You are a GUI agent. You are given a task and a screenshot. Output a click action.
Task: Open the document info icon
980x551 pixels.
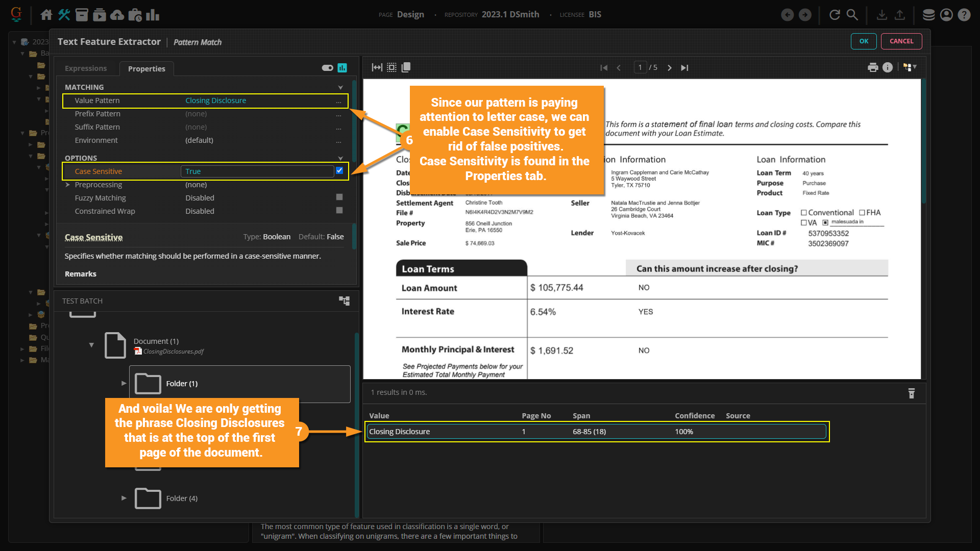[888, 67]
